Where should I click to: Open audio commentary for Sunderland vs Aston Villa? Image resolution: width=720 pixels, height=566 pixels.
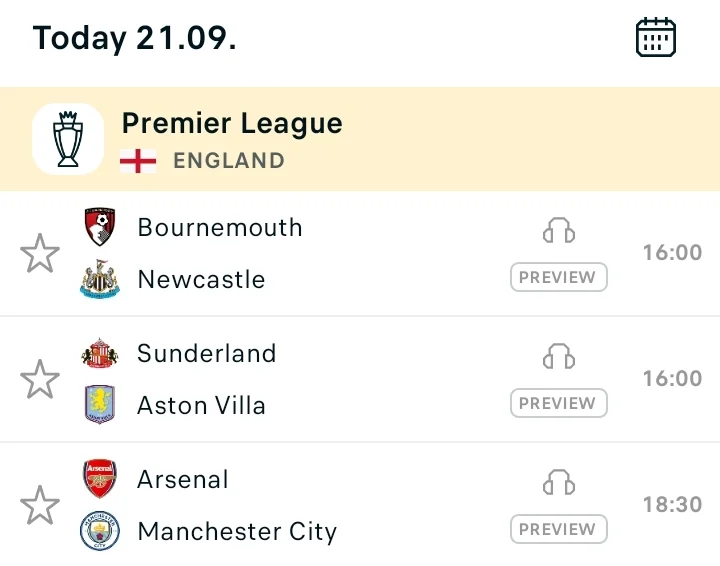tap(559, 356)
